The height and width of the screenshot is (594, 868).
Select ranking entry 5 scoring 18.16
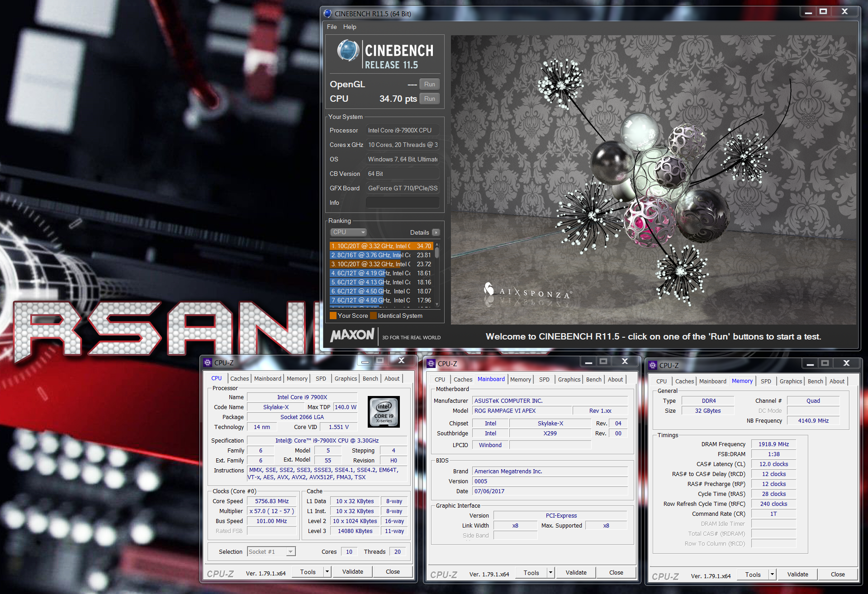click(x=381, y=282)
